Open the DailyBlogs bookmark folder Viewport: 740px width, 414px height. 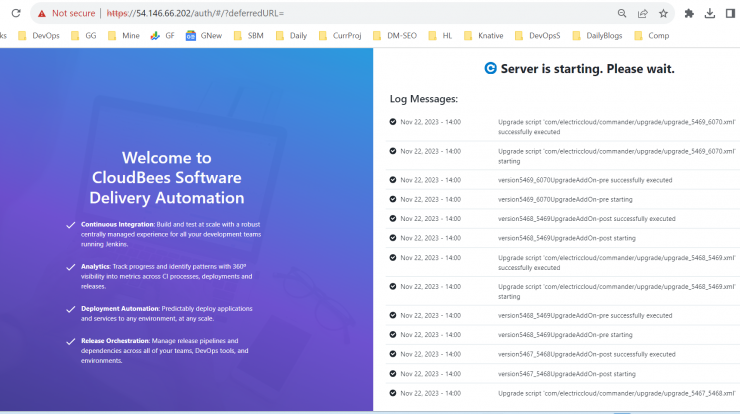tap(597, 36)
